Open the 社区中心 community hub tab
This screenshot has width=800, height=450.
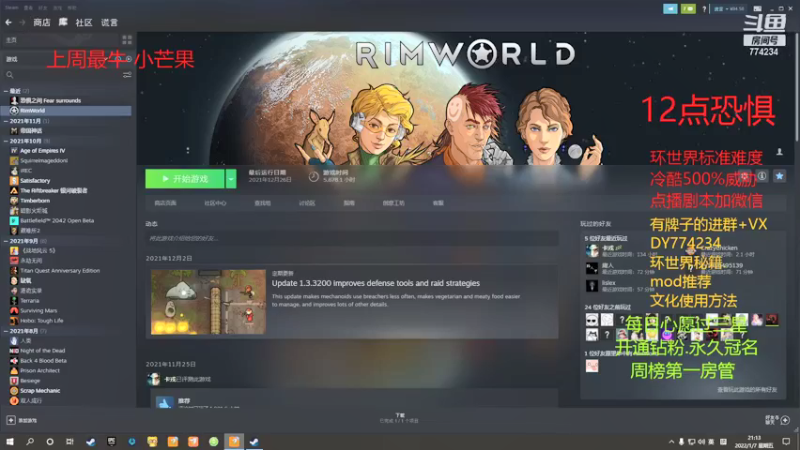tap(215, 203)
